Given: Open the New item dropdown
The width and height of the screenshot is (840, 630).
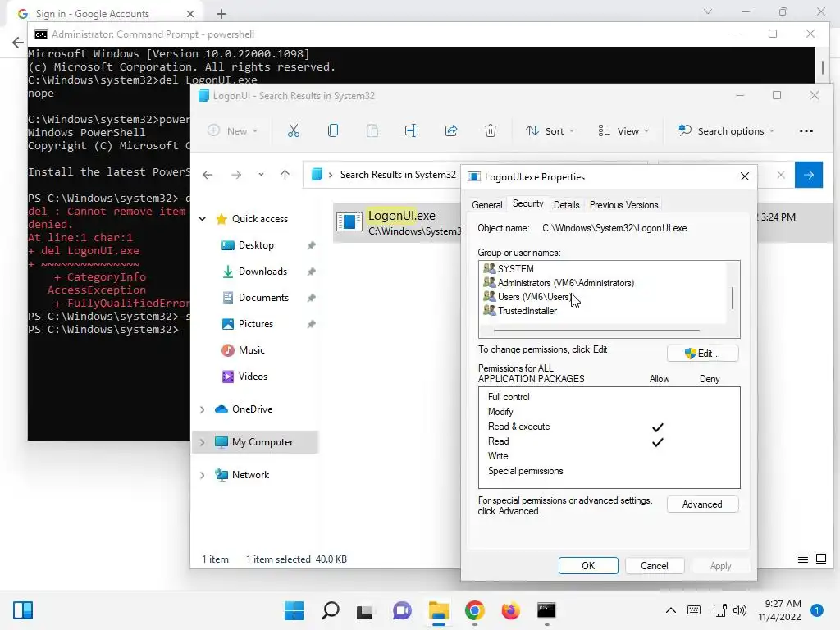Looking at the screenshot, I should [232, 130].
